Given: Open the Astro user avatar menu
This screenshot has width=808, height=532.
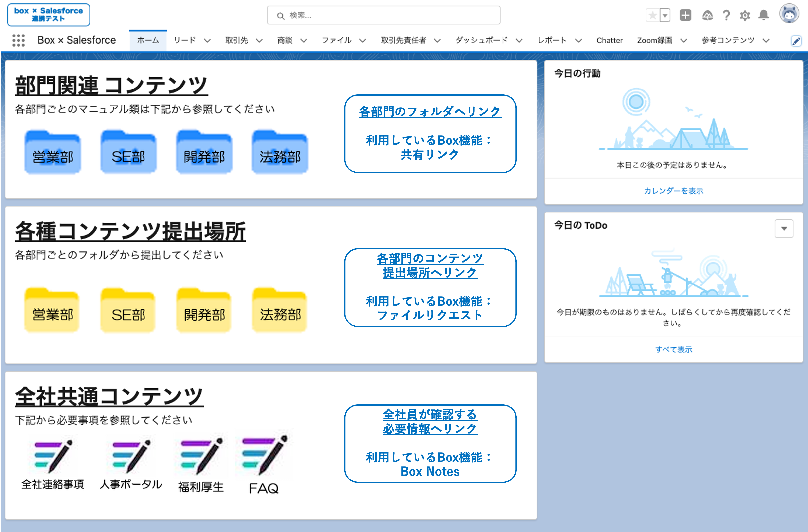Looking at the screenshot, I should (789, 14).
